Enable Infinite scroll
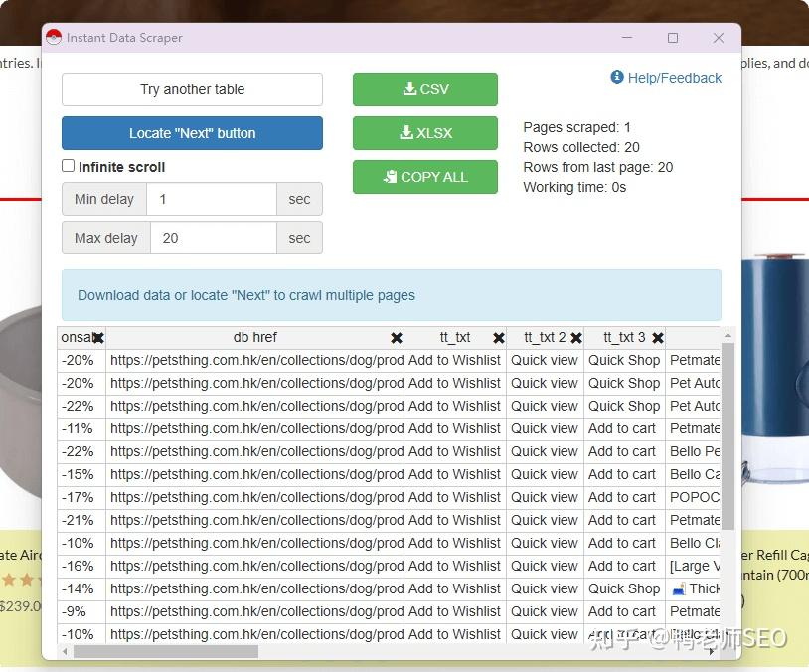 coord(69,166)
